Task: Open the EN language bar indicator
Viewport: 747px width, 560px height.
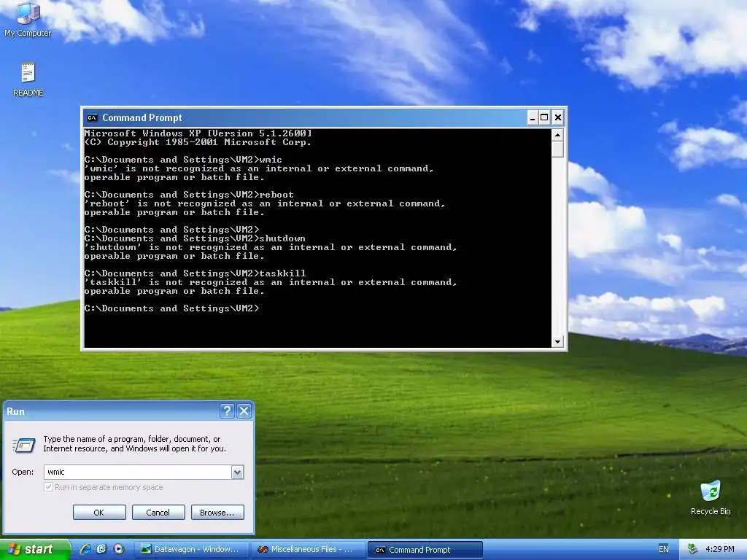Action: (663, 549)
